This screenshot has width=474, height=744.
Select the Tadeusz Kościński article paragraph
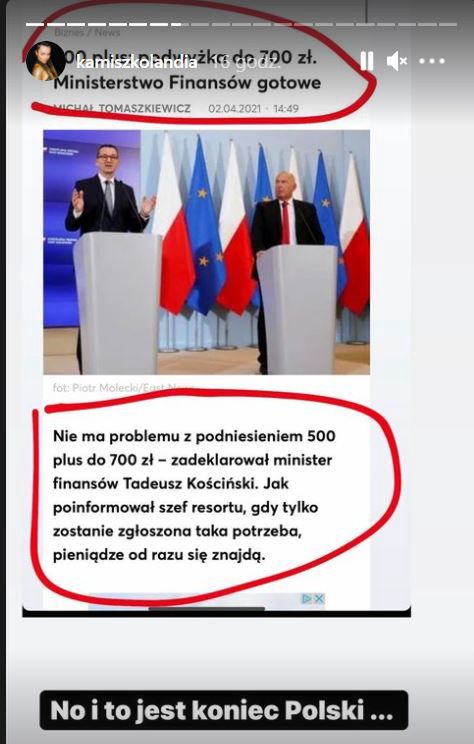[x=195, y=495]
